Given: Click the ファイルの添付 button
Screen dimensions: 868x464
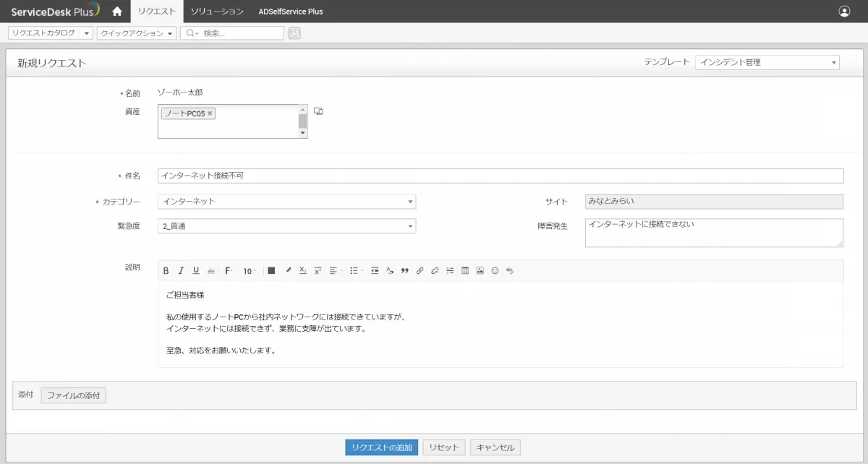Looking at the screenshot, I should click(x=73, y=395).
